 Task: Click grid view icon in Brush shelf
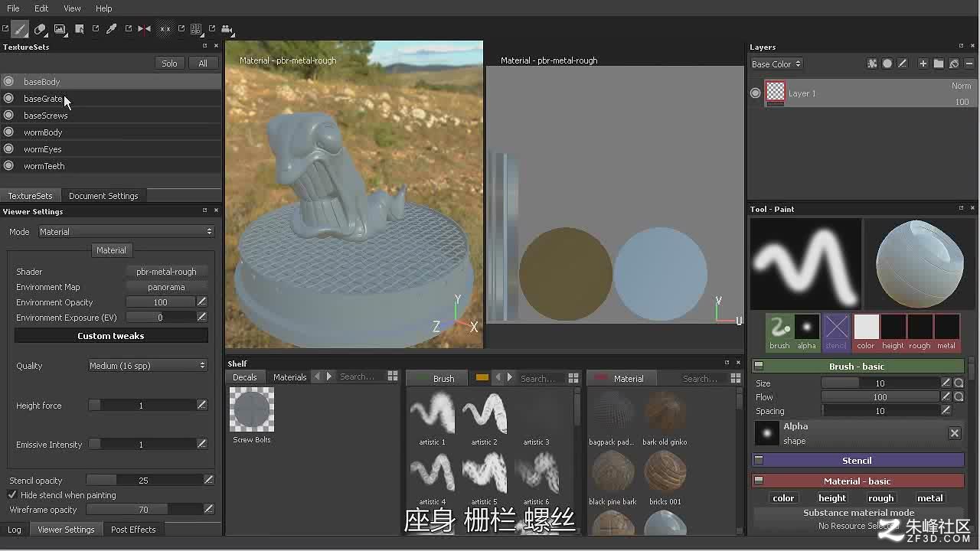click(x=573, y=378)
